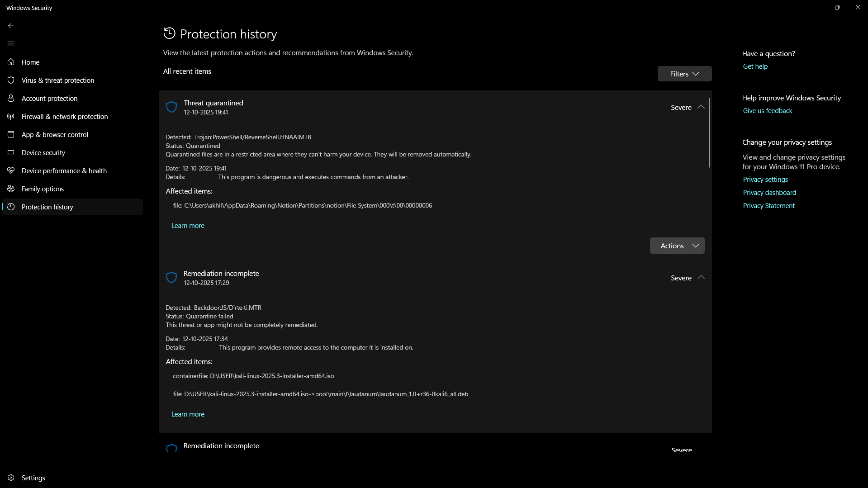Click the hamburger menu icon
This screenshot has width=868, height=488.
10,44
